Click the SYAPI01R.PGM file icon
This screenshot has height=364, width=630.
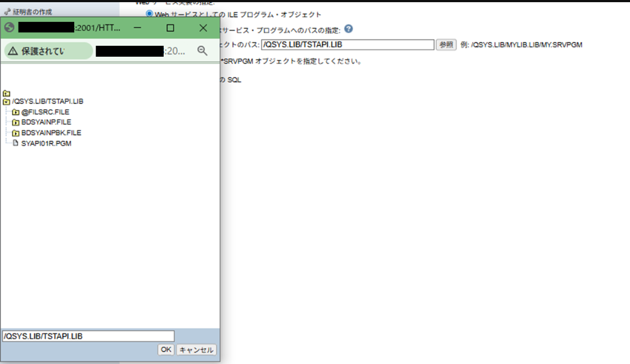(16, 143)
